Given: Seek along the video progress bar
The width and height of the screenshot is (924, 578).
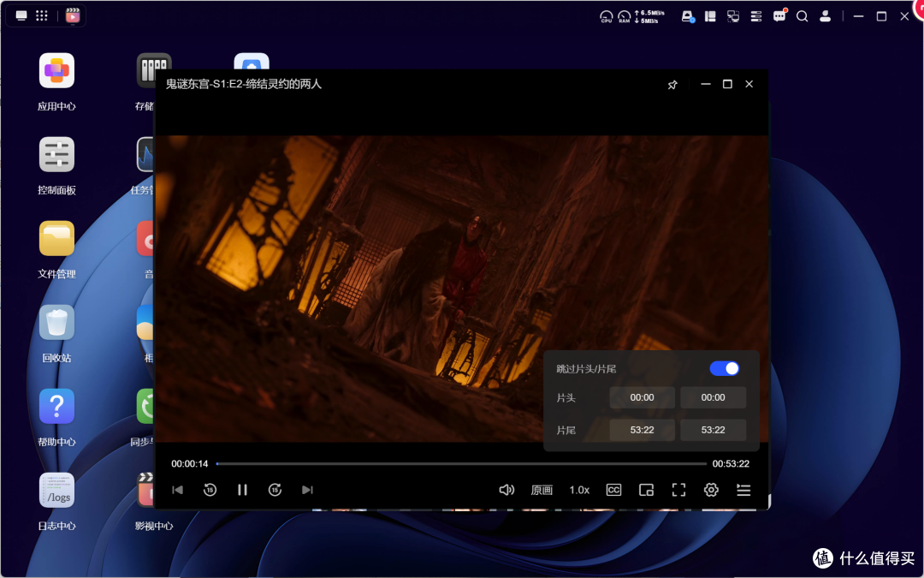Looking at the screenshot, I should click(461, 463).
